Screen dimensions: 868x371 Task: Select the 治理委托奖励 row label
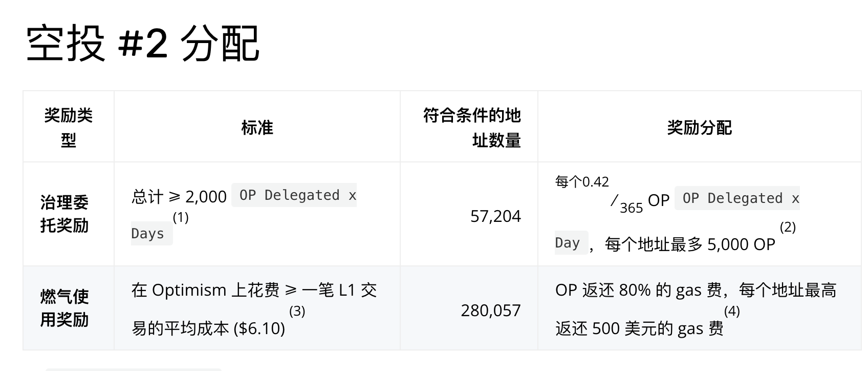[64, 214]
